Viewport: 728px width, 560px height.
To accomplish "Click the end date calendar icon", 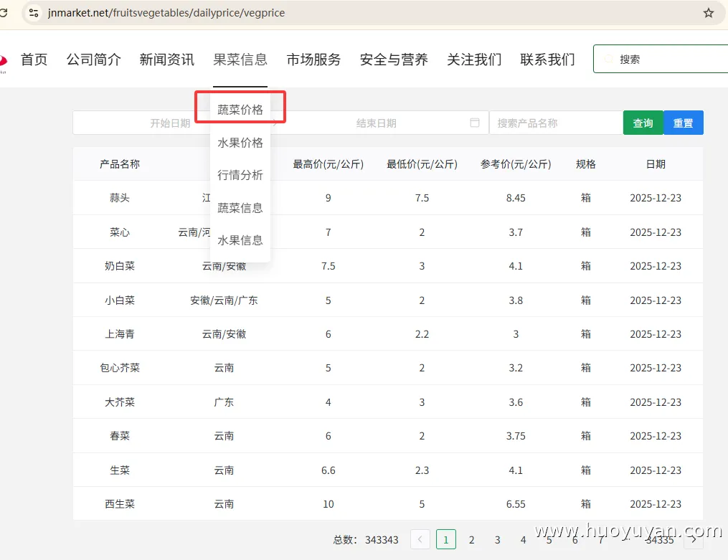I will point(475,123).
